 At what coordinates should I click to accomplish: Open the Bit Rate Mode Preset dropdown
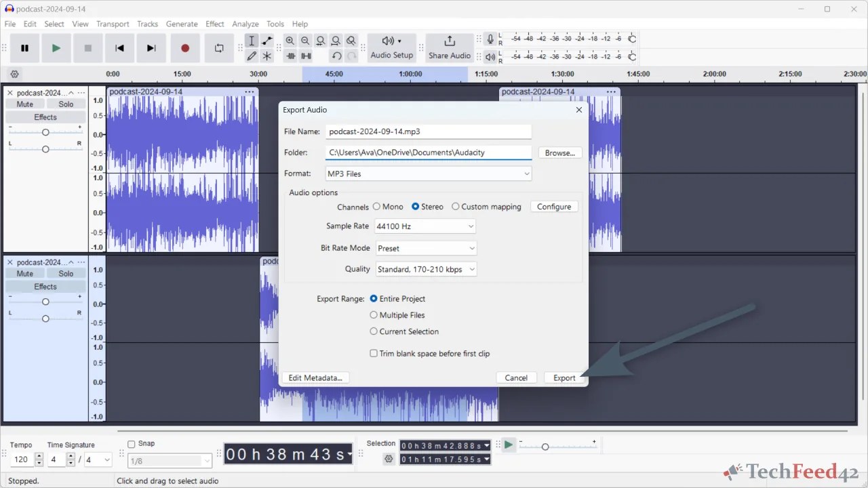pos(427,249)
